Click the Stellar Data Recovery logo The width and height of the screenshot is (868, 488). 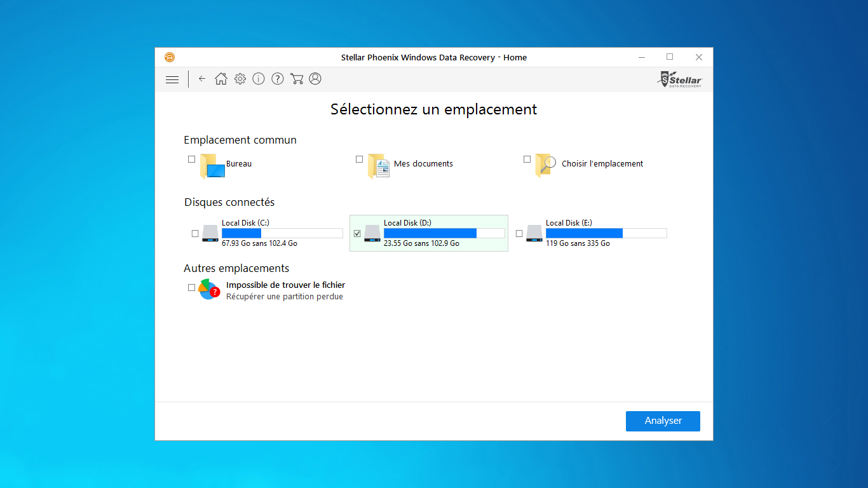(x=681, y=79)
